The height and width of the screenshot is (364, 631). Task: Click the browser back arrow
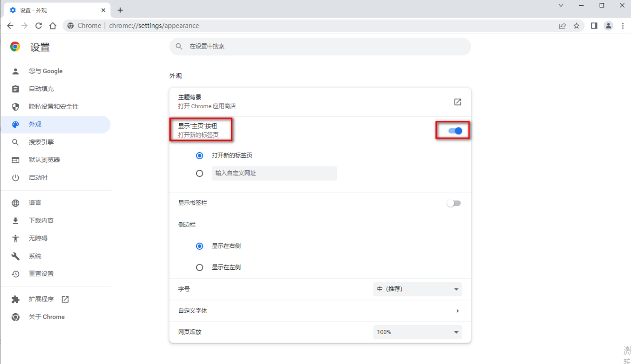point(10,26)
